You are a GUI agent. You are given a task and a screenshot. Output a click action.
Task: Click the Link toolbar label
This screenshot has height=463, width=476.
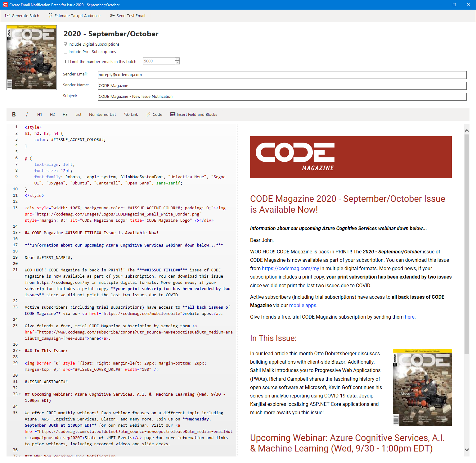(134, 114)
